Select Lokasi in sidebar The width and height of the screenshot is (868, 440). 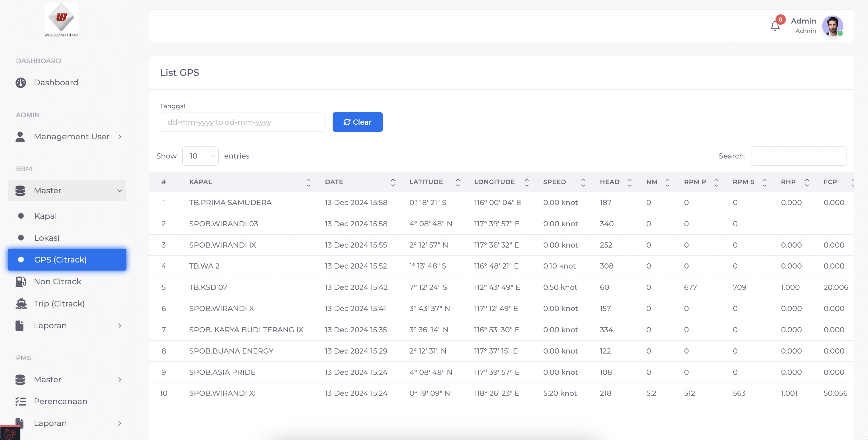click(x=47, y=238)
